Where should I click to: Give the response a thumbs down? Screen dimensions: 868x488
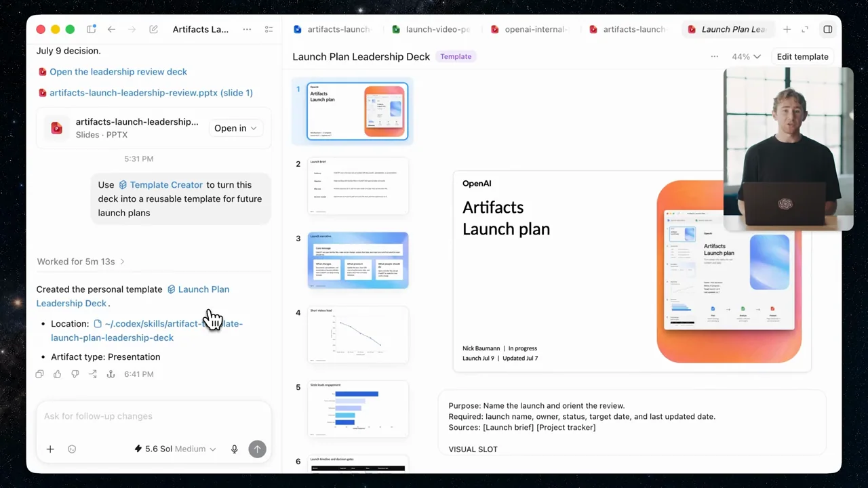coord(75,374)
